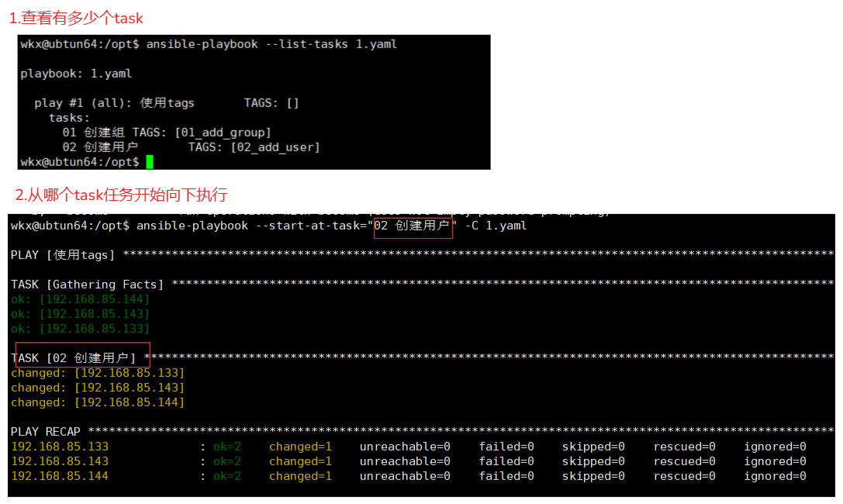Viewport: 843px width, 504px height.
Task: Click the "[02_add_user]" tag
Action: pyautogui.click(x=275, y=147)
